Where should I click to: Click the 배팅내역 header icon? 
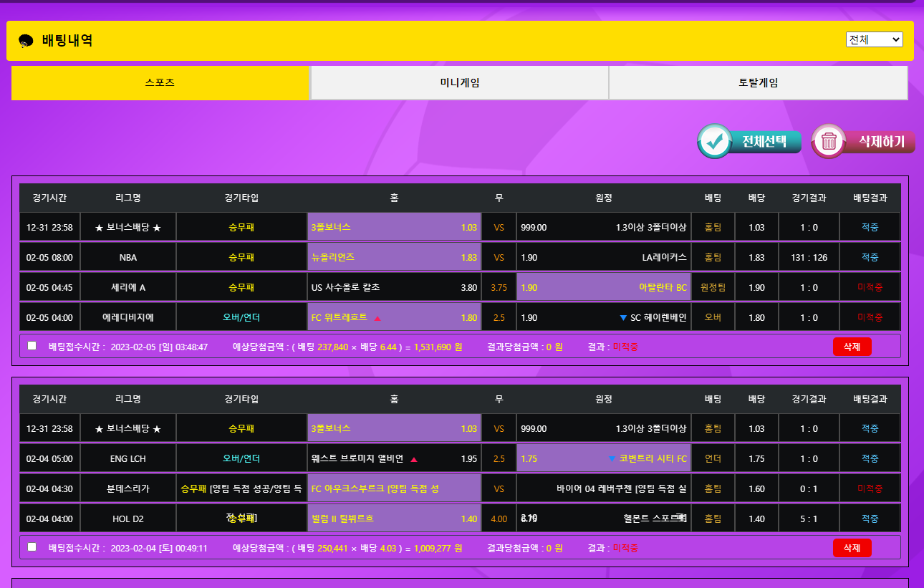pos(26,41)
